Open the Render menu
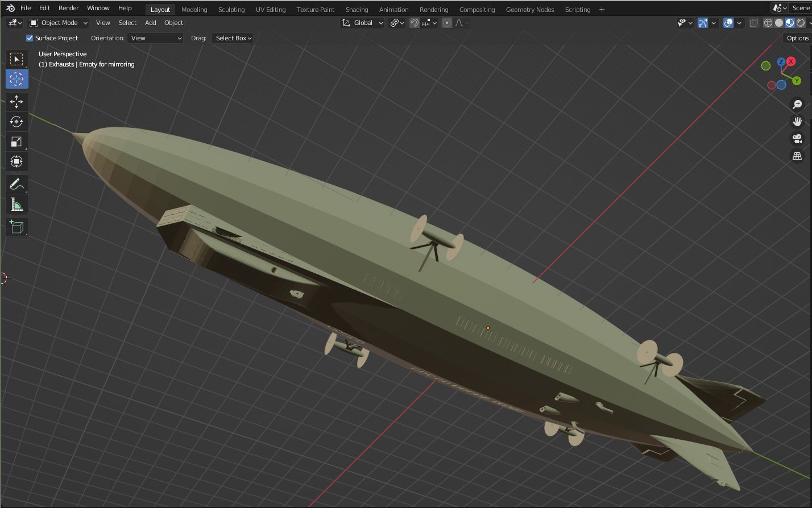 click(x=68, y=8)
